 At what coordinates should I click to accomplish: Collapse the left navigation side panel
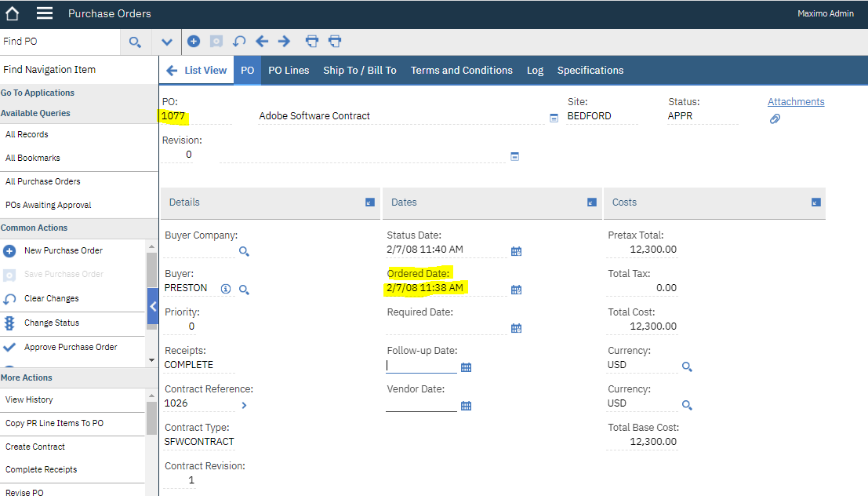[x=153, y=306]
